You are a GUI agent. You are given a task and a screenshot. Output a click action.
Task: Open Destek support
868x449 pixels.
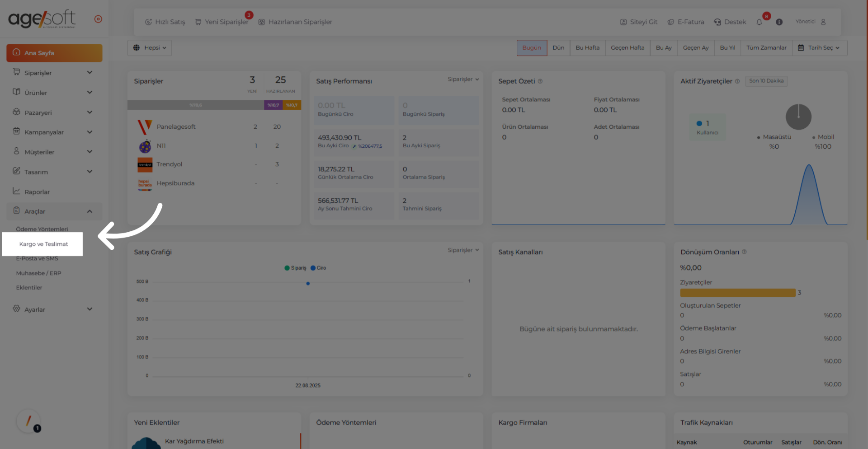(730, 22)
